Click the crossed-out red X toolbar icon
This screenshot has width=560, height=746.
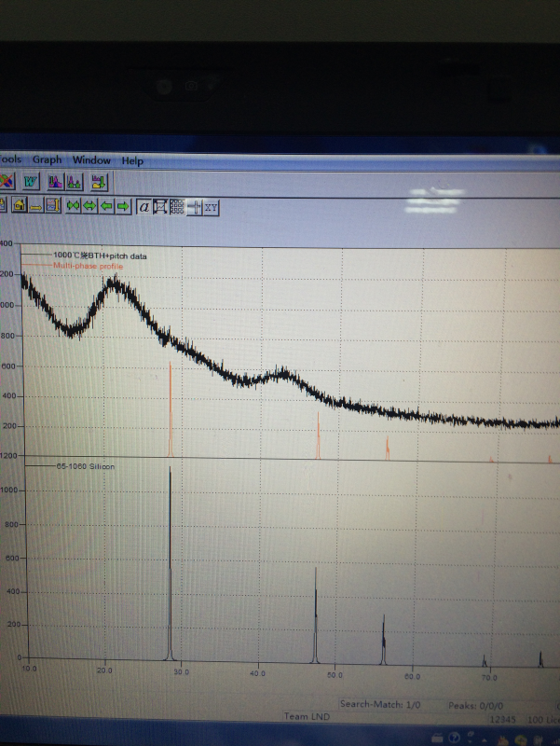7,181
